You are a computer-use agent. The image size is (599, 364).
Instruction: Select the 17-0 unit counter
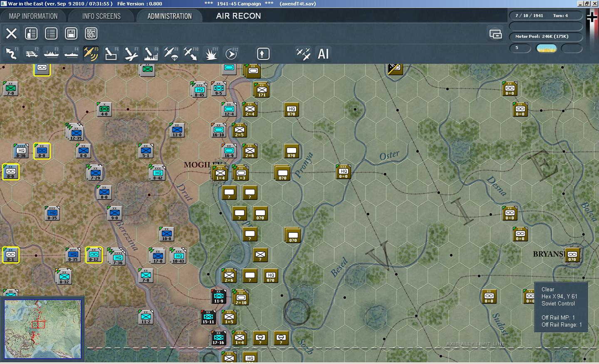[158, 256]
